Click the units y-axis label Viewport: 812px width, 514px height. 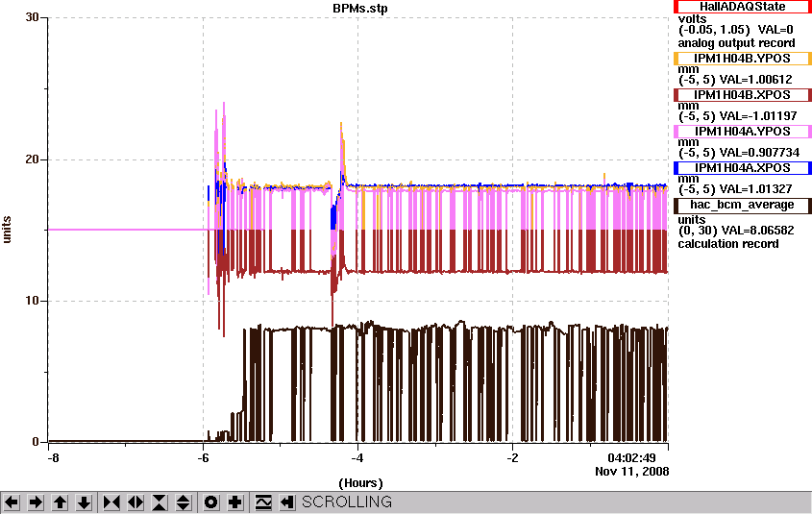[7, 230]
